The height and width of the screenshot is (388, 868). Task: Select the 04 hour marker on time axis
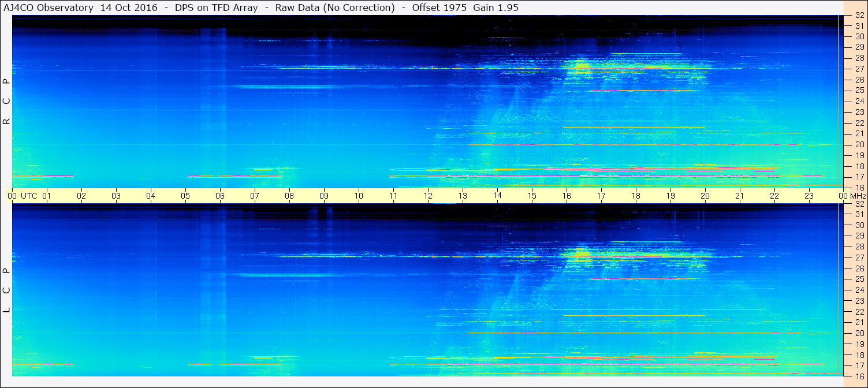(x=151, y=196)
